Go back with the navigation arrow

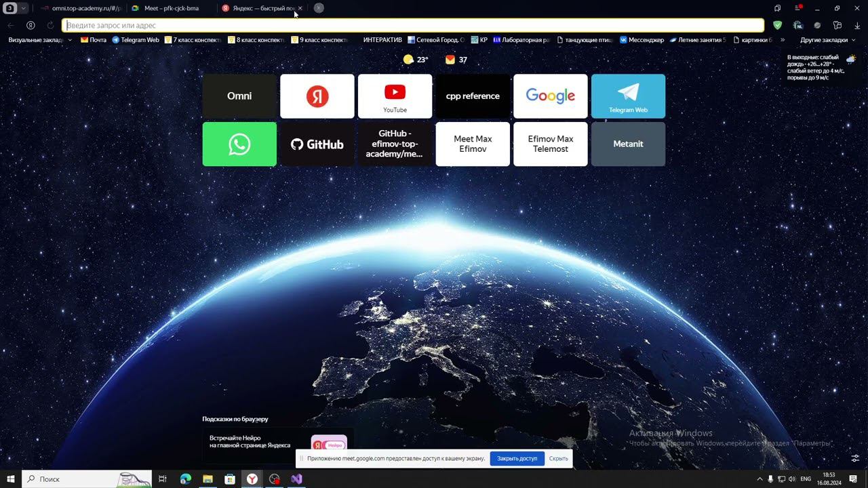[11, 25]
